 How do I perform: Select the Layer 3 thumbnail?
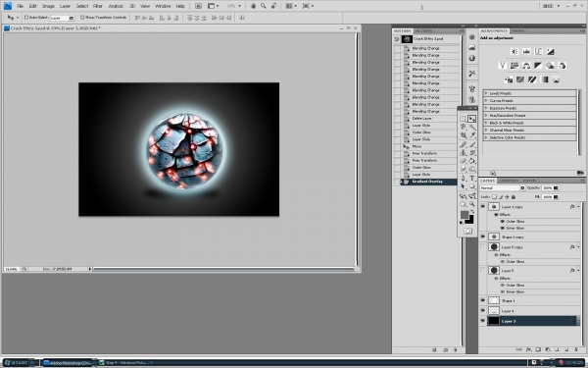[494, 321]
